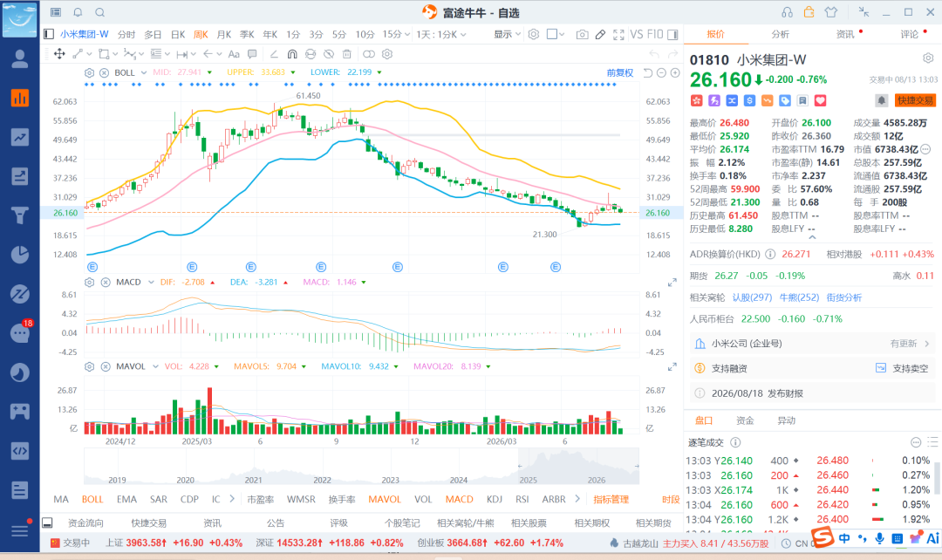Click the screenshot camera icon in chart toolbar
This screenshot has height=560, width=942.
pyautogui.click(x=582, y=35)
